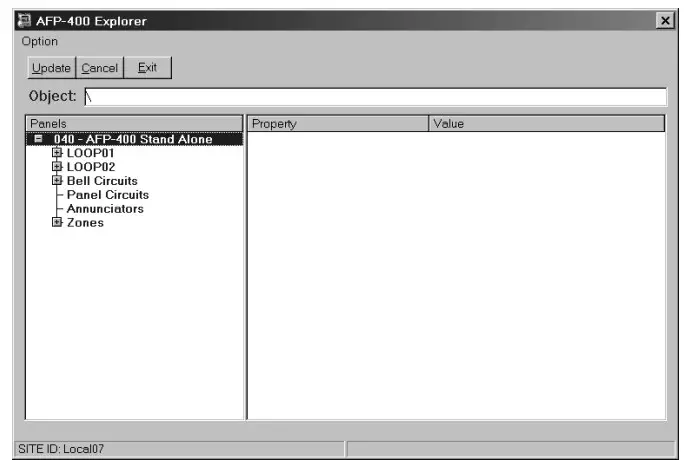Click into the Object input field
This screenshot has height=474, width=688.
[x=376, y=97]
